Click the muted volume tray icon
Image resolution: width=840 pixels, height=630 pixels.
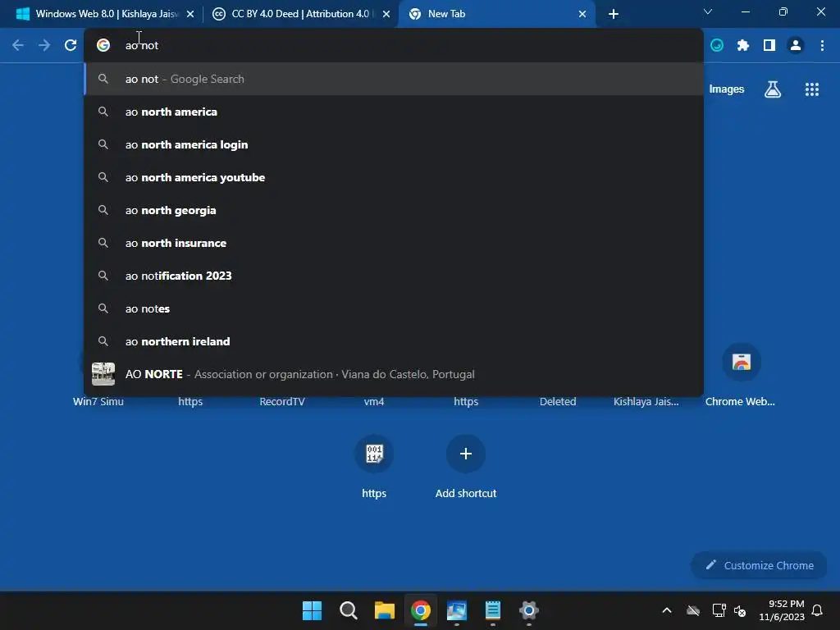point(741,610)
